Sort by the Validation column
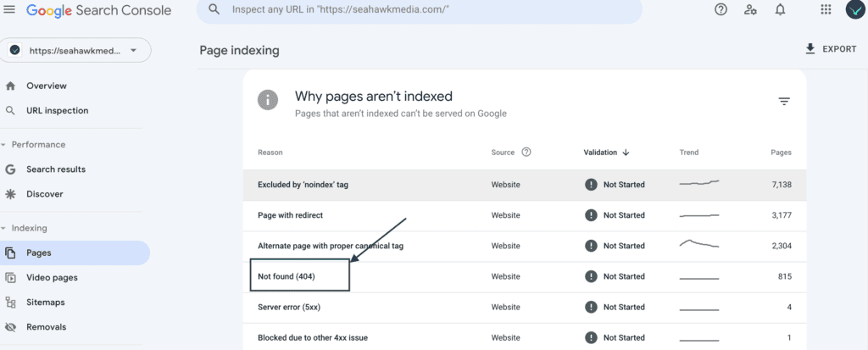 [606, 153]
